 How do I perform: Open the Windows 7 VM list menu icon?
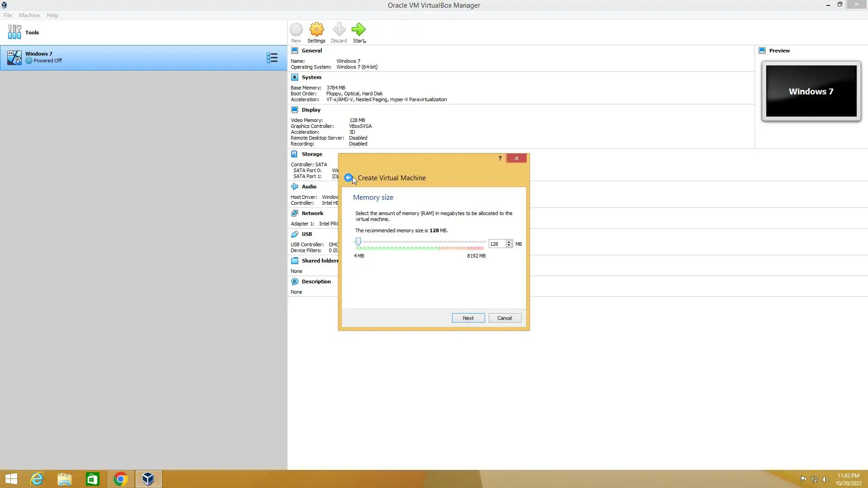click(272, 57)
